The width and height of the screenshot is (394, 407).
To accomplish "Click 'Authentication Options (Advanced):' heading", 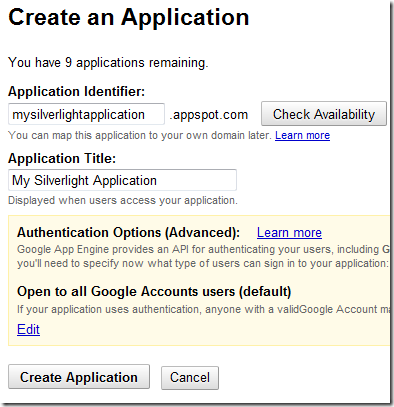I will tap(128, 232).
